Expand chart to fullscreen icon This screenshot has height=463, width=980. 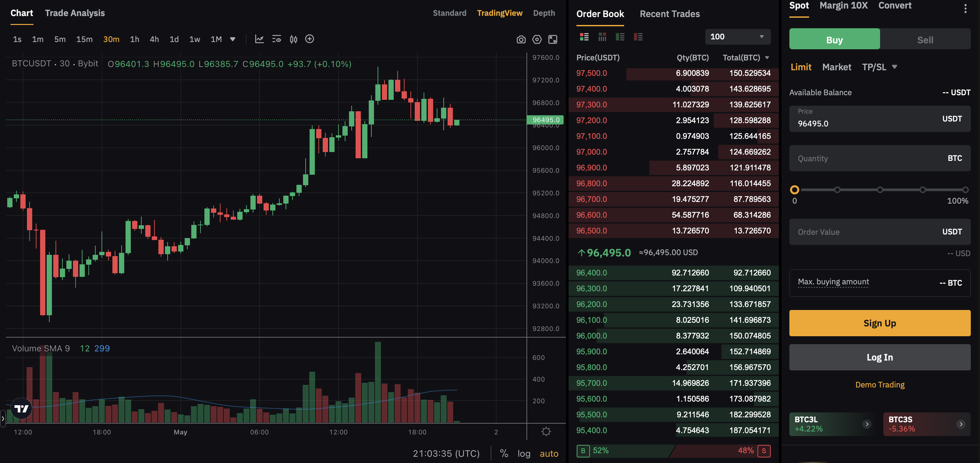click(553, 39)
